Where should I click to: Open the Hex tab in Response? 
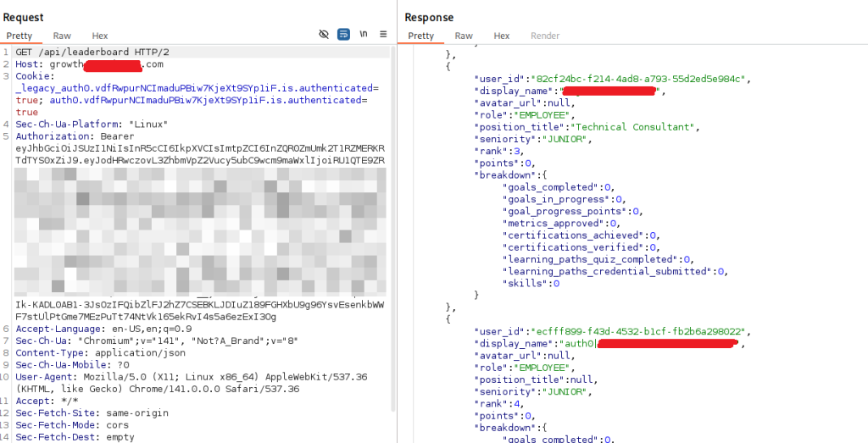tap(502, 36)
